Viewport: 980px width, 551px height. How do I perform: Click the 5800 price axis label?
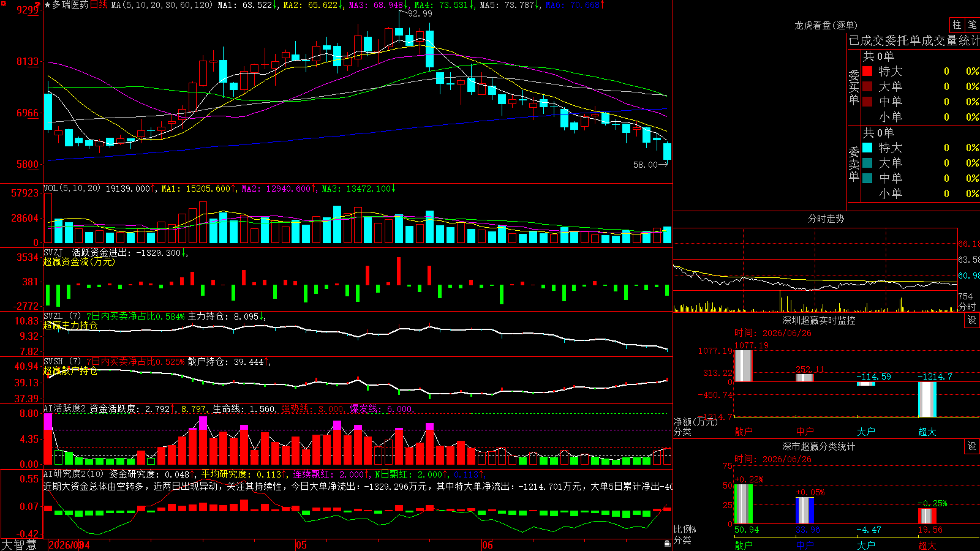tap(28, 164)
